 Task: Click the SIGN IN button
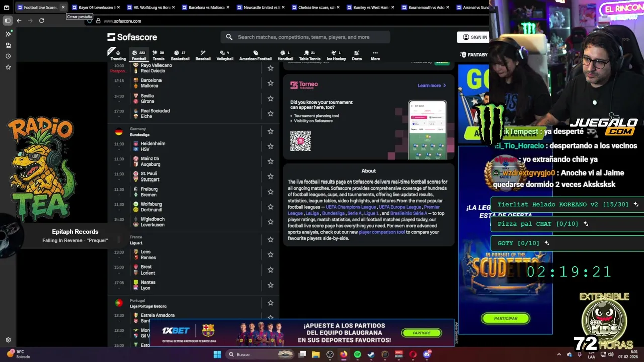(473, 37)
